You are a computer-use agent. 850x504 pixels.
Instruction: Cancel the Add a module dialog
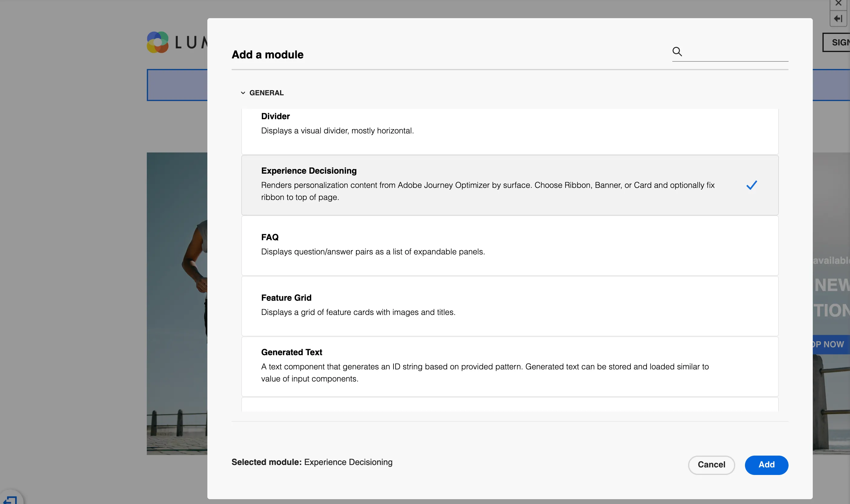click(x=711, y=465)
